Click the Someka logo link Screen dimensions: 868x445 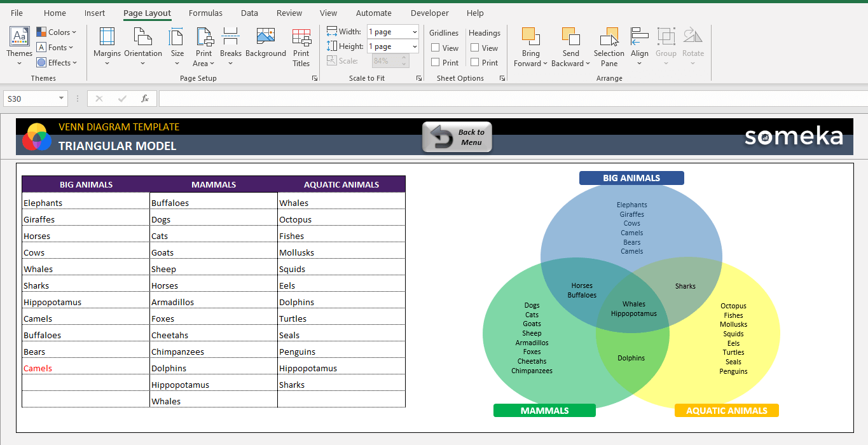[x=793, y=136]
